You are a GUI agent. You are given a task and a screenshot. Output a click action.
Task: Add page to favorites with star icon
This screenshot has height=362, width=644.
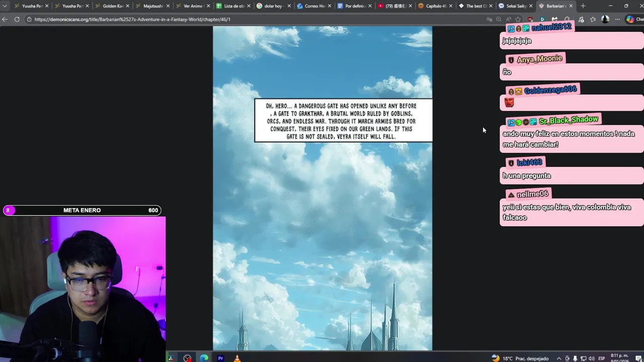518,19
